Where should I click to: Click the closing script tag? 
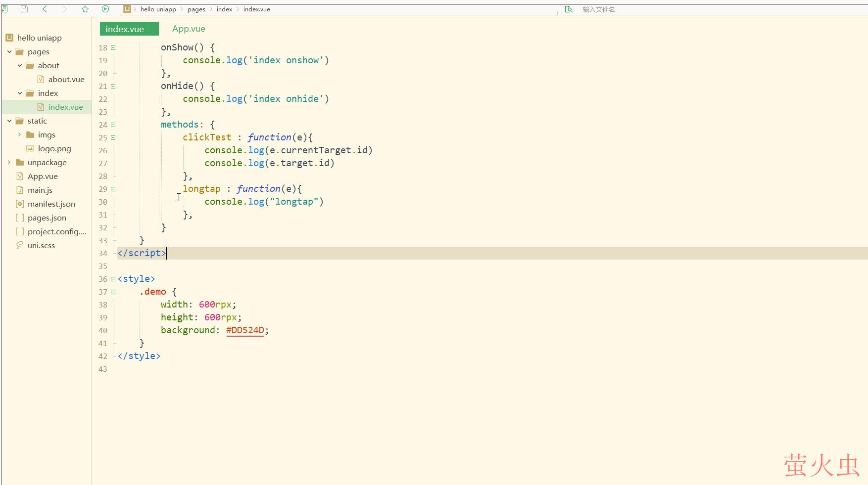point(142,253)
